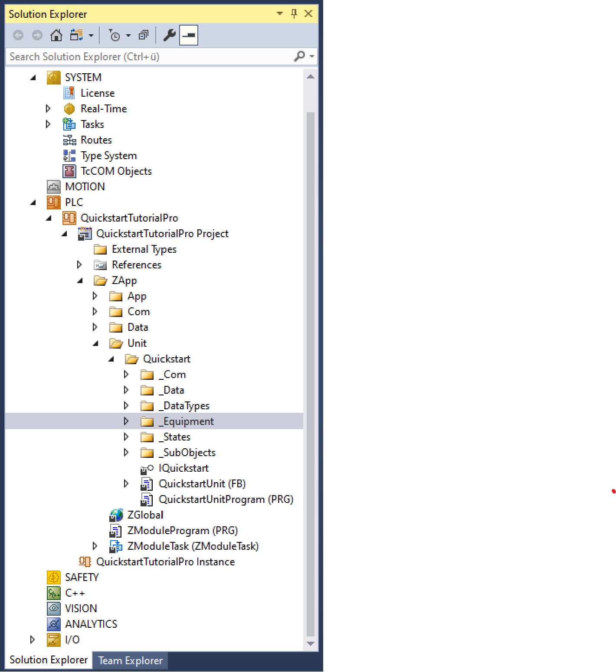This screenshot has height=672, width=616.
Task: Select the IQuickstart interface icon
Action: tap(147, 469)
